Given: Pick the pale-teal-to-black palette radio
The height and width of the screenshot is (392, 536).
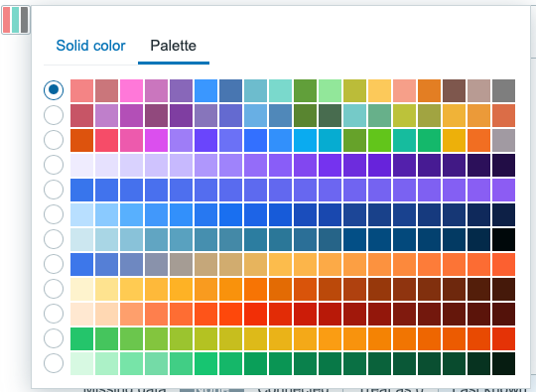Looking at the screenshot, I should tap(54, 239).
